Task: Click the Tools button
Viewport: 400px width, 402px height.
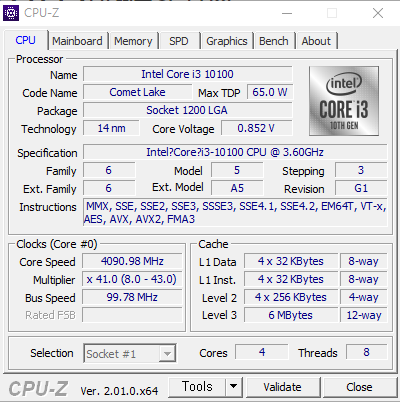Action: pos(197,387)
